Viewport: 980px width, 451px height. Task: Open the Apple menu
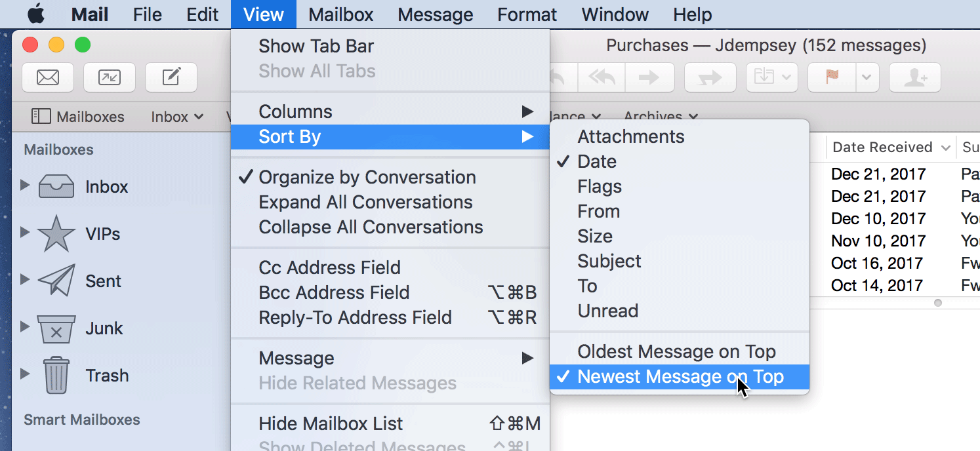click(x=36, y=14)
